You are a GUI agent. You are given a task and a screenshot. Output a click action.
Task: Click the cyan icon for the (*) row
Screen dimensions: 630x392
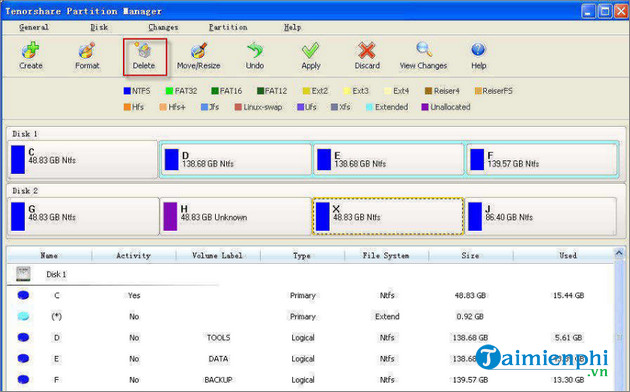point(23,316)
